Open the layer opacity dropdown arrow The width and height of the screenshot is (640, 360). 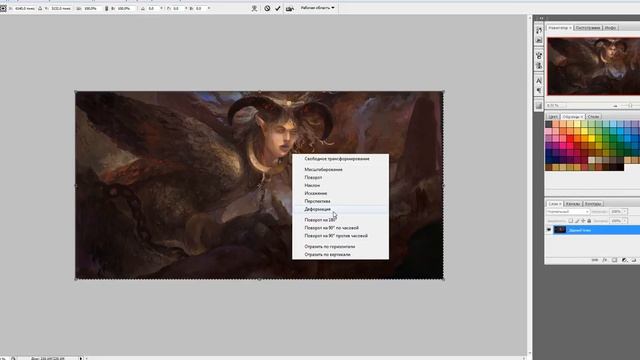624,212
